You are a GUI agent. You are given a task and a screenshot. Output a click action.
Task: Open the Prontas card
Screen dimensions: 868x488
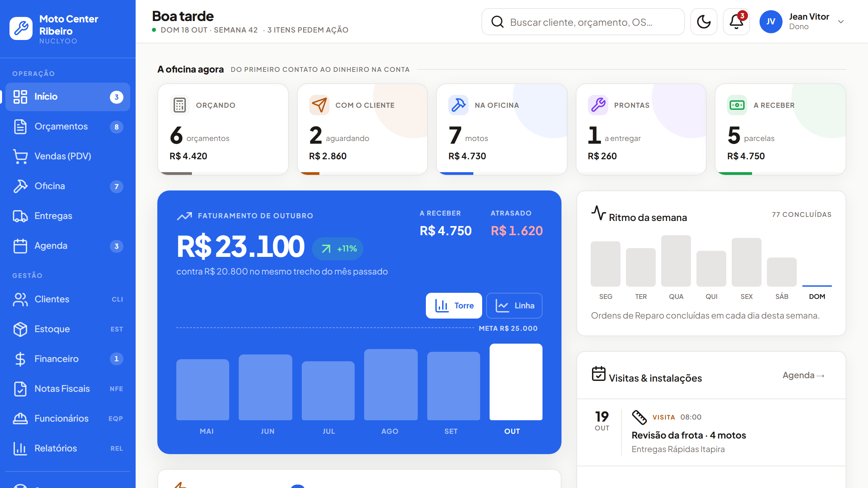641,129
